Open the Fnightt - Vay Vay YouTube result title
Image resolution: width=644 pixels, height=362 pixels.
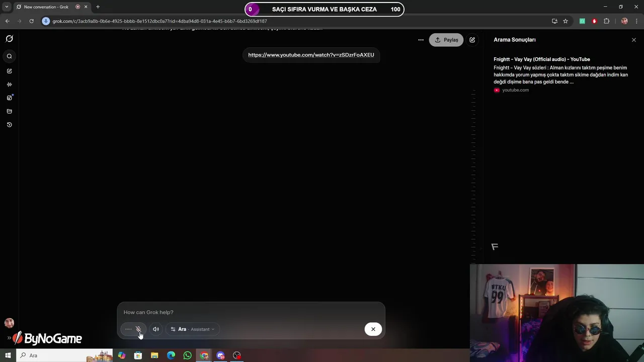[542, 59]
